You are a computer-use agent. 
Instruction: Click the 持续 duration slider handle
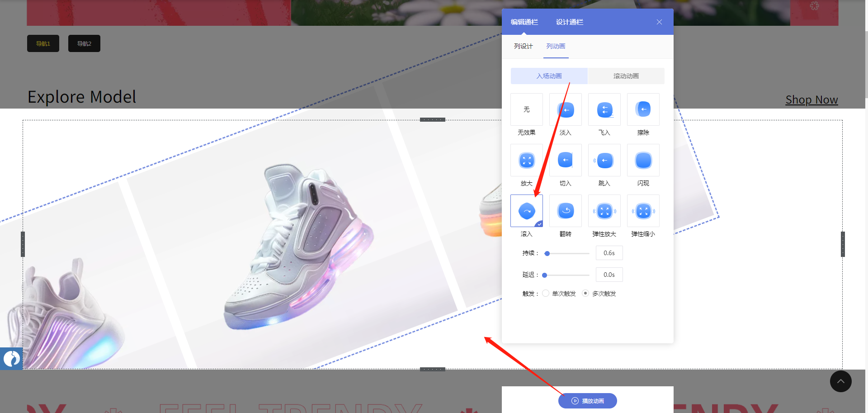pyautogui.click(x=547, y=253)
